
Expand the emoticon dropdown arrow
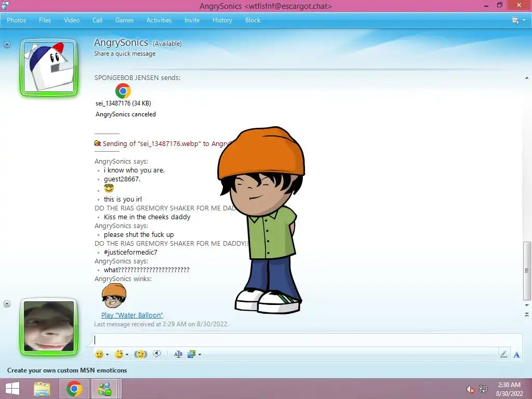107,354
